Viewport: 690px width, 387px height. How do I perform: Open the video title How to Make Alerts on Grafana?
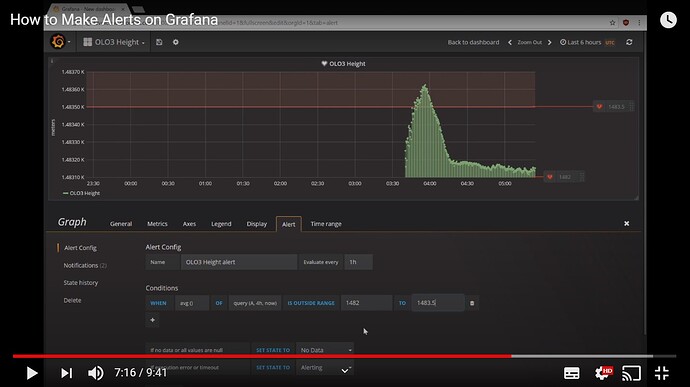point(114,20)
